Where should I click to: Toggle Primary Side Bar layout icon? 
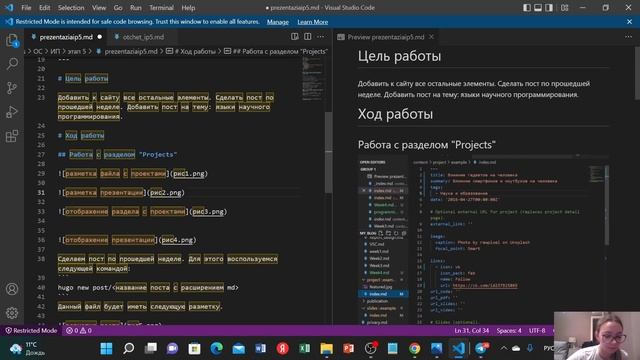pyautogui.click(x=527, y=8)
